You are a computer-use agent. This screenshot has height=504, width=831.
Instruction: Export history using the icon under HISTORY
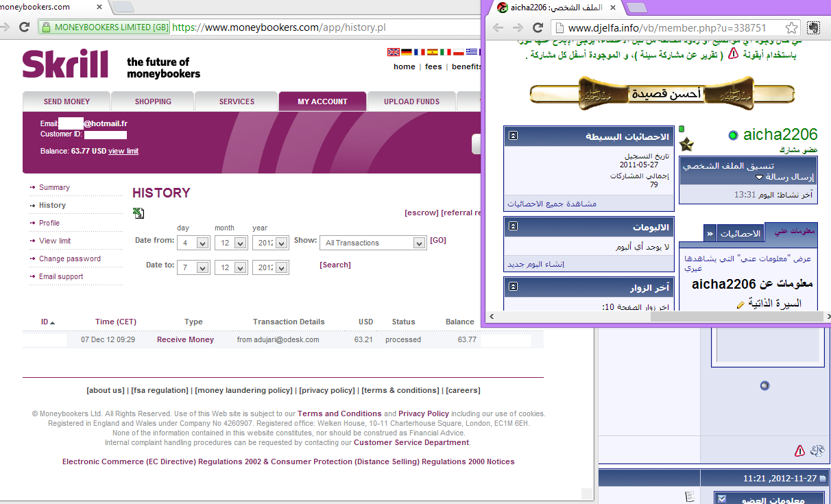[x=138, y=213]
